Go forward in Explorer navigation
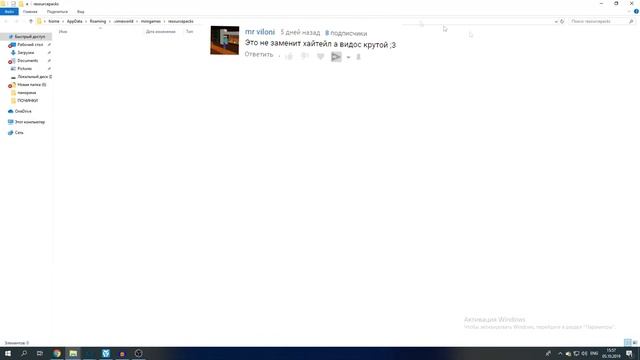Viewport: 640px width, 360px height. coord(16,21)
